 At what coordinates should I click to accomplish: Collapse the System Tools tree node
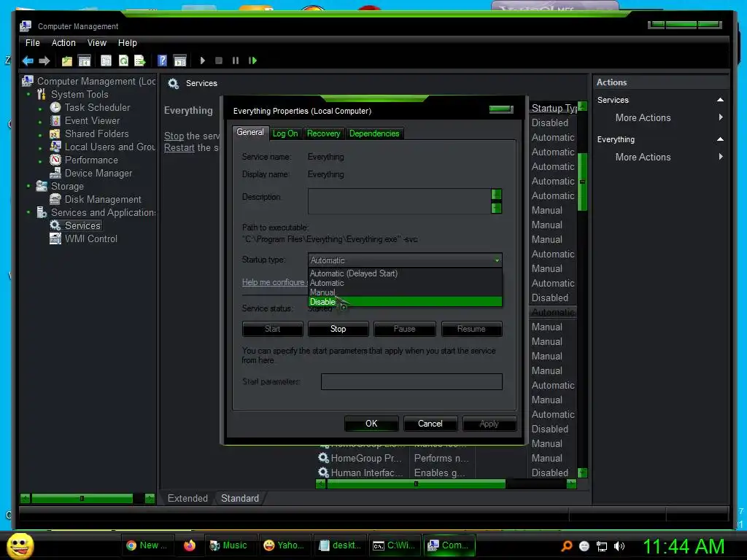pyautogui.click(x=28, y=94)
